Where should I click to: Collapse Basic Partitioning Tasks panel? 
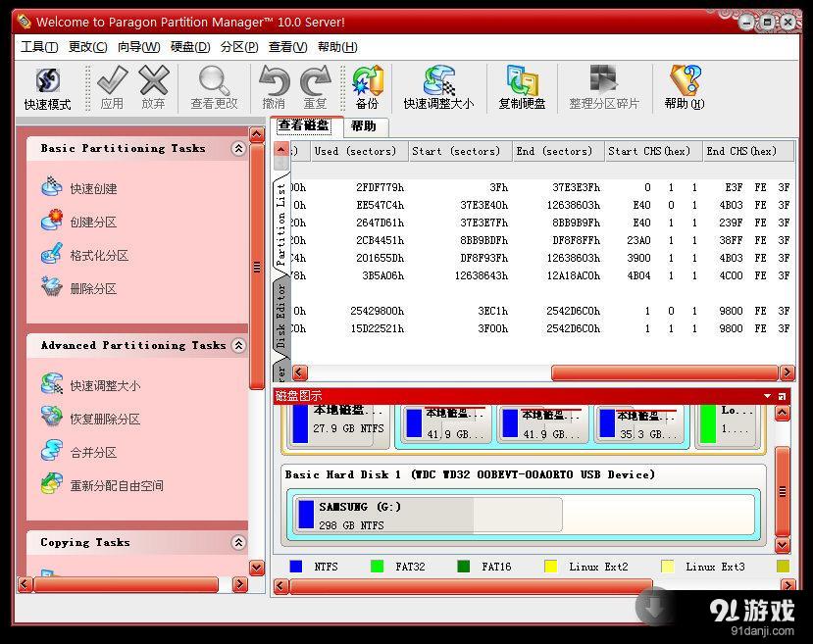click(238, 149)
